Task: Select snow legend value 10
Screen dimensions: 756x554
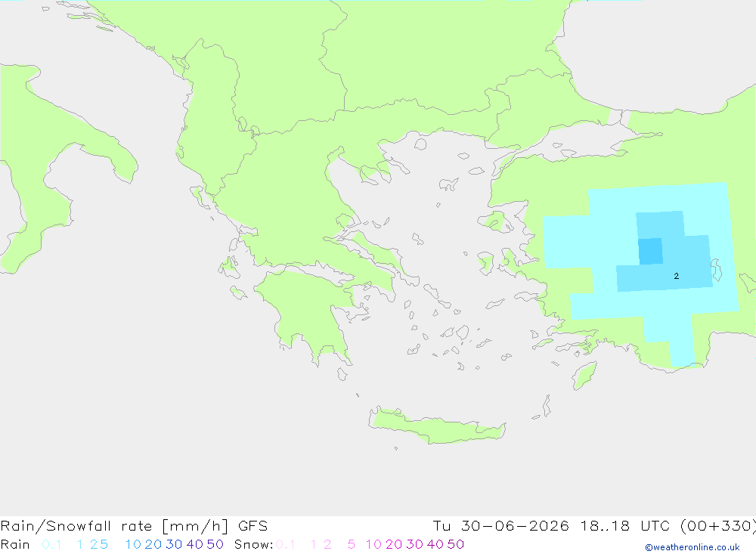Action: (x=373, y=544)
